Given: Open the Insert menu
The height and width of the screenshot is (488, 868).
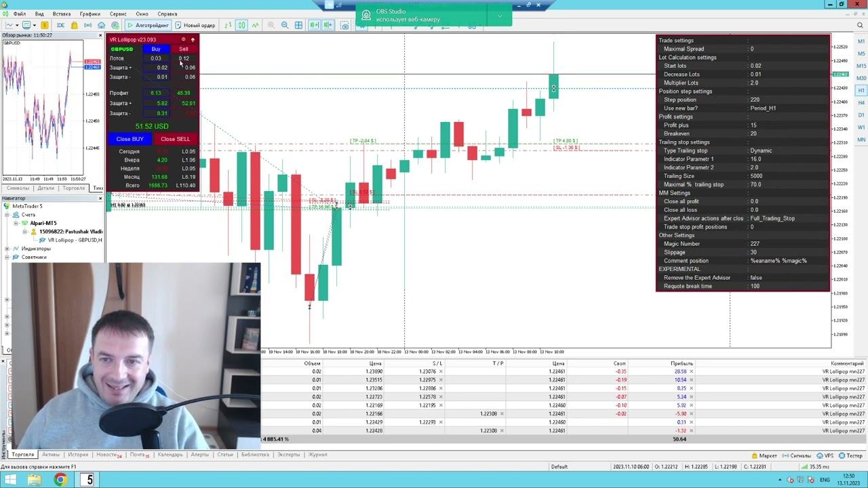Looking at the screenshot, I should tap(62, 14).
